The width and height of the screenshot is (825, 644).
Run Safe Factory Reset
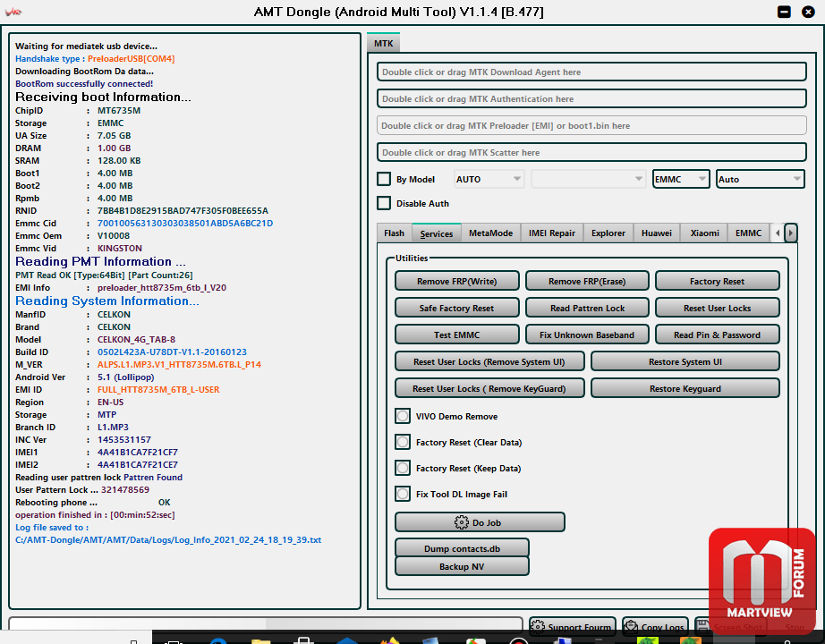456,308
